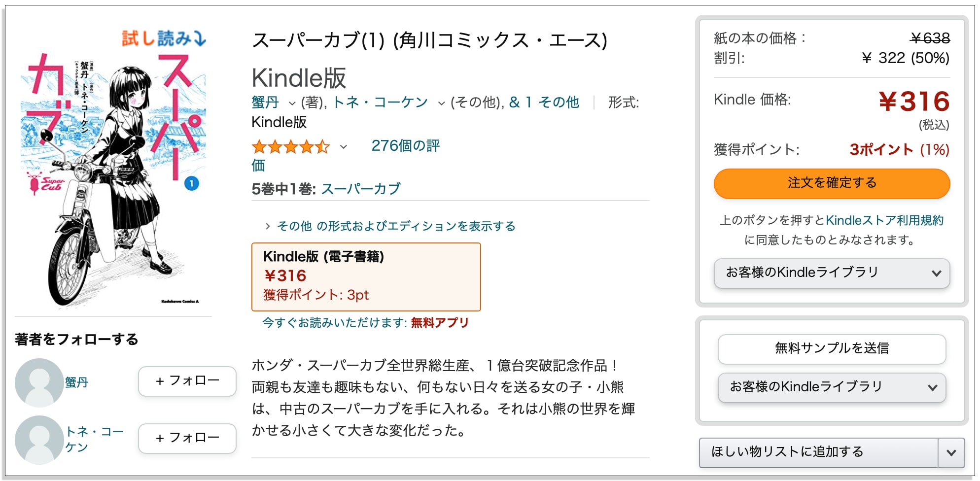
Task: Follow author トネ・コーケン
Action: pos(187,438)
